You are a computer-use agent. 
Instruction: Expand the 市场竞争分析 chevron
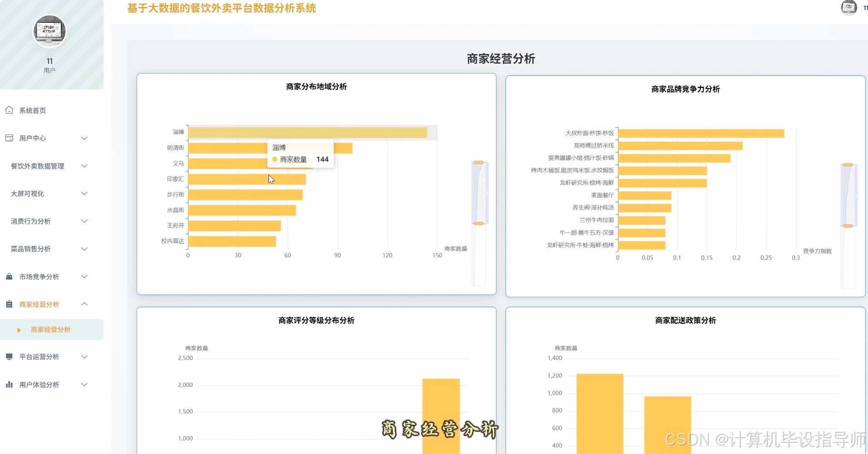pos(84,277)
